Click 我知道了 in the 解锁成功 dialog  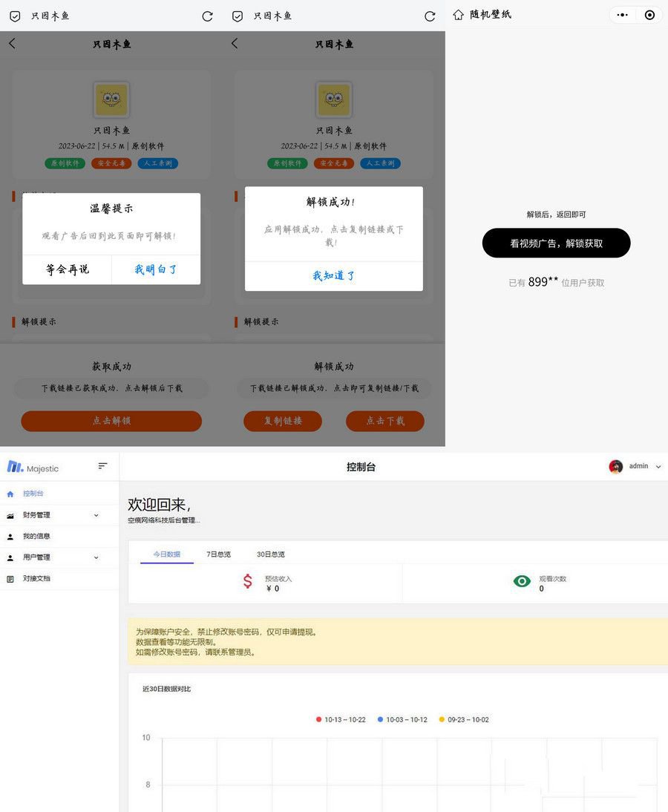[334, 275]
